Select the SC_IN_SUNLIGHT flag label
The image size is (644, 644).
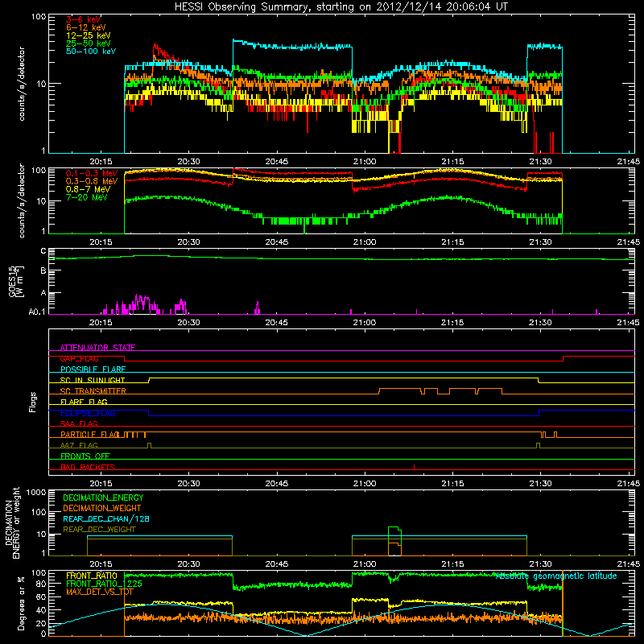93,380
